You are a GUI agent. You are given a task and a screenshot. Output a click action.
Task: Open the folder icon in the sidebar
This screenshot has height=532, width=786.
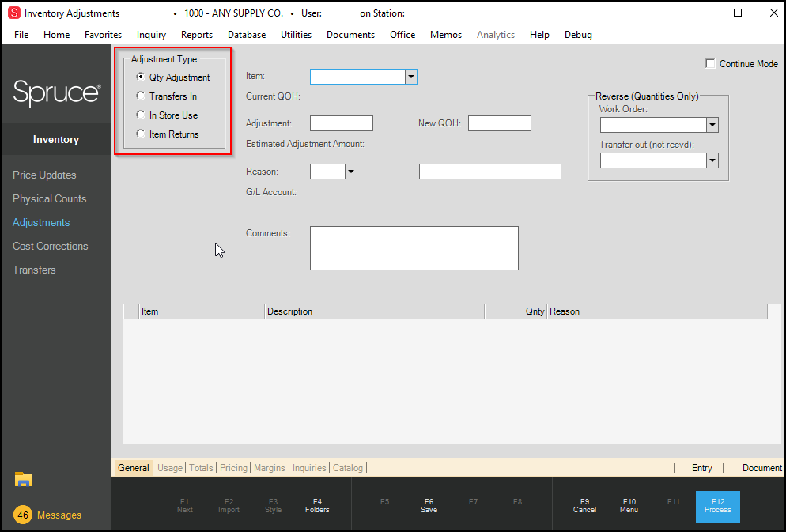click(x=24, y=479)
